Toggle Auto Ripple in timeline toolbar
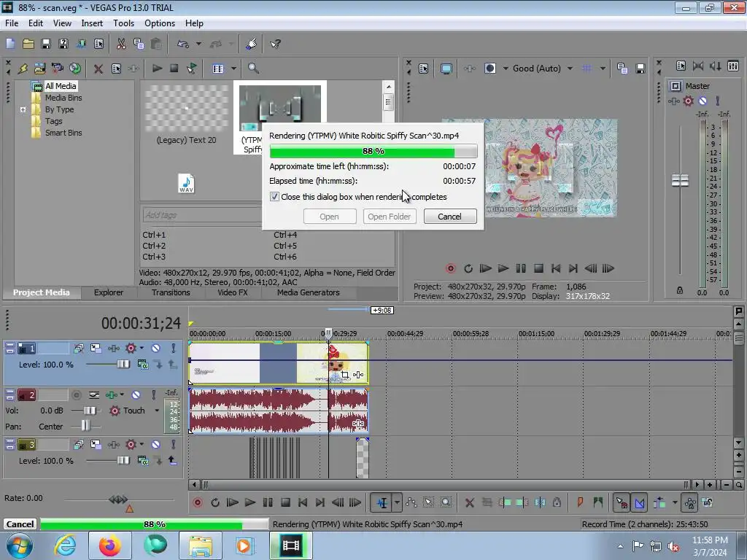Viewport: 747px width, 560px height. pyautogui.click(x=659, y=502)
